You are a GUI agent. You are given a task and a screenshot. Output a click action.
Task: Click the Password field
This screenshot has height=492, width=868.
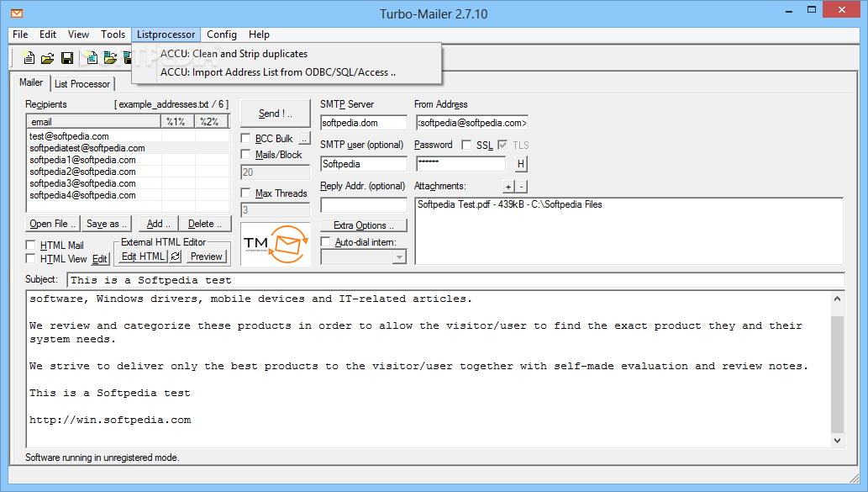click(460, 164)
